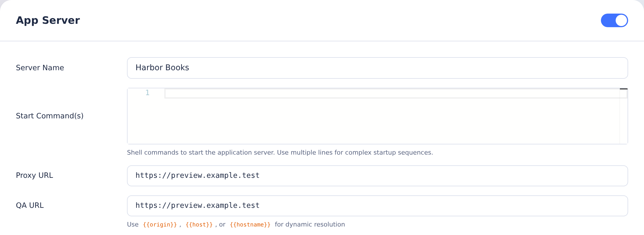This screenshot has width=644, height=235.
Task: Toggle the App Server switch off
Action: pos(614,20)
